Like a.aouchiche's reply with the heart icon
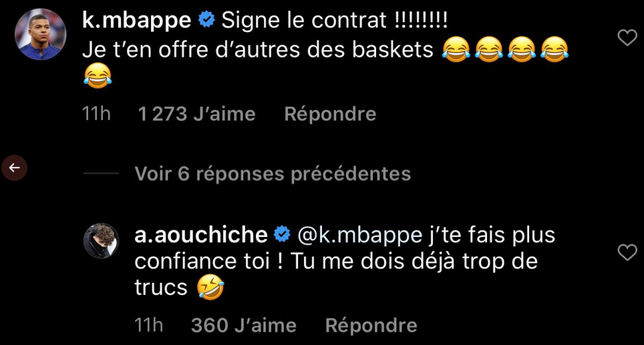The width and height of the screenshot is (644, 345). [627, 252]
